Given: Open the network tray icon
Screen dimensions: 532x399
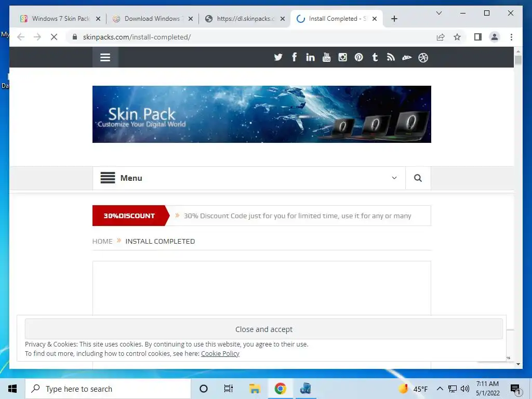Looking at the screenshot, I should pyautogui.click(x=453, y=389).
